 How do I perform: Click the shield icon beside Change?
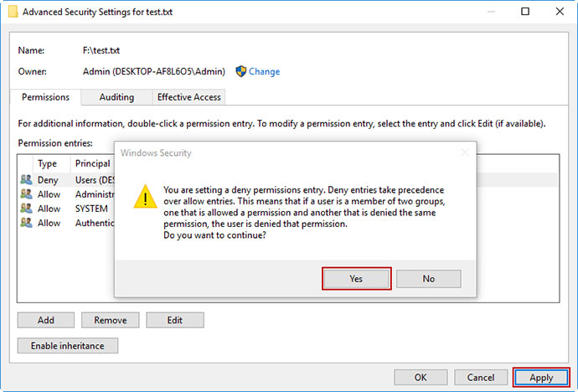[x=240, y=71]
